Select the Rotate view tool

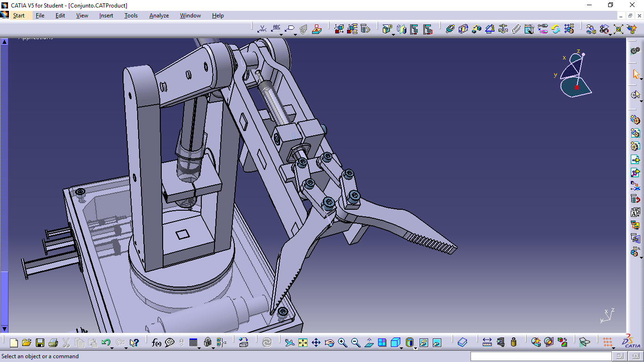tap(329, 343)
